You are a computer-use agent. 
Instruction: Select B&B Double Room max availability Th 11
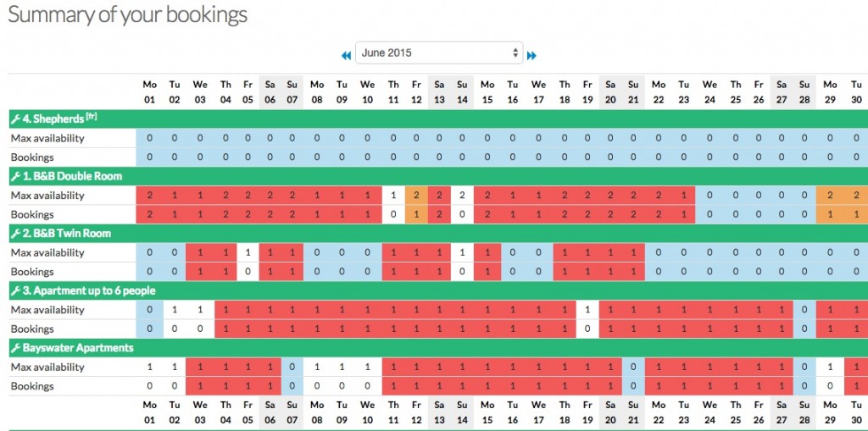pos(393,196)
